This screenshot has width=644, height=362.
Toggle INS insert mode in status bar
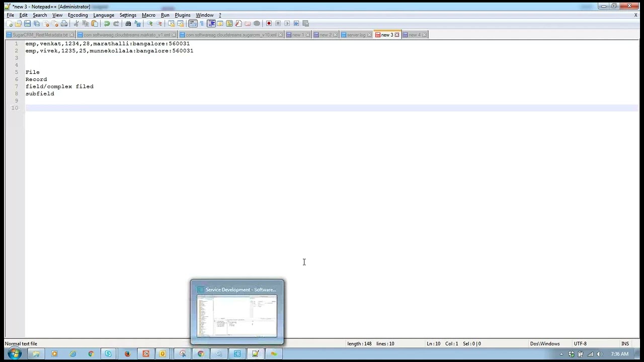click(x=625, y=344)
